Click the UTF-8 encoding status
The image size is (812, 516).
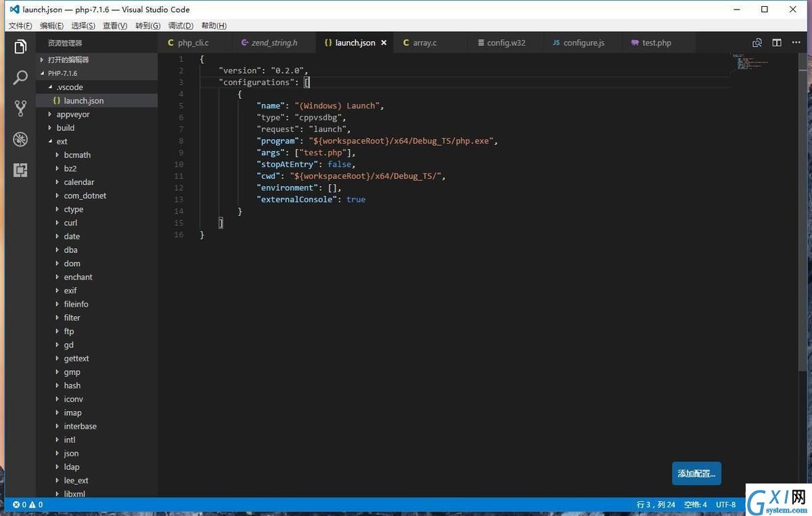click(x=725, y=504)
